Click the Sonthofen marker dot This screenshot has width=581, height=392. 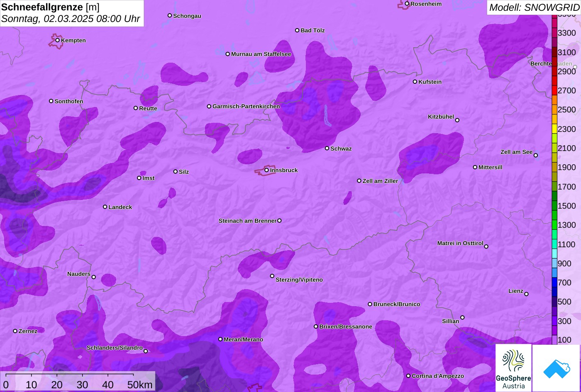51,101
